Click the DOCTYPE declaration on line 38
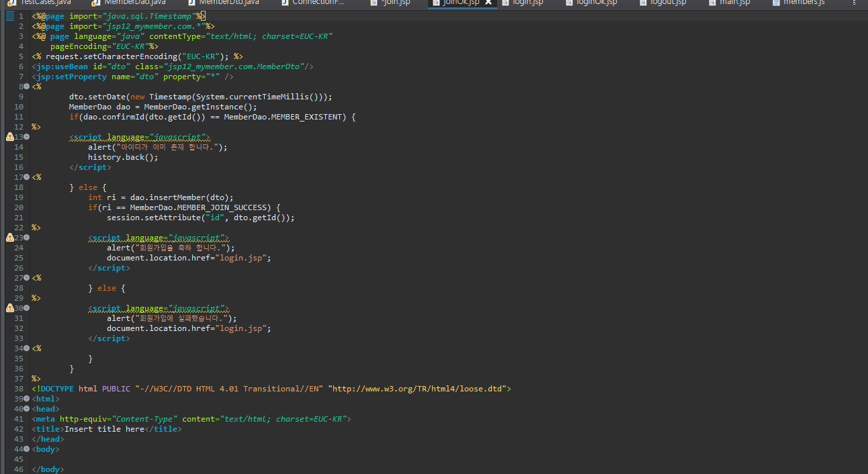 [x=271, y=389]
